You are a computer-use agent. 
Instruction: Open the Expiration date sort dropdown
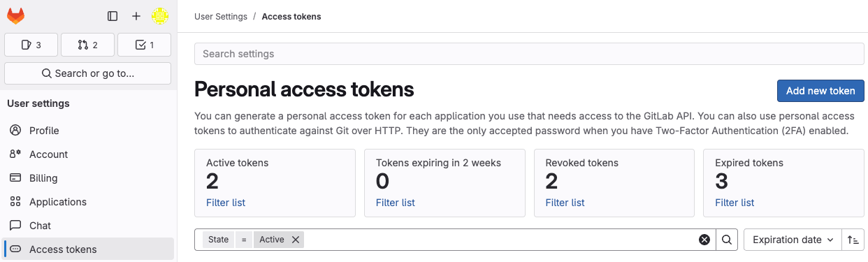tap(793, 240)
